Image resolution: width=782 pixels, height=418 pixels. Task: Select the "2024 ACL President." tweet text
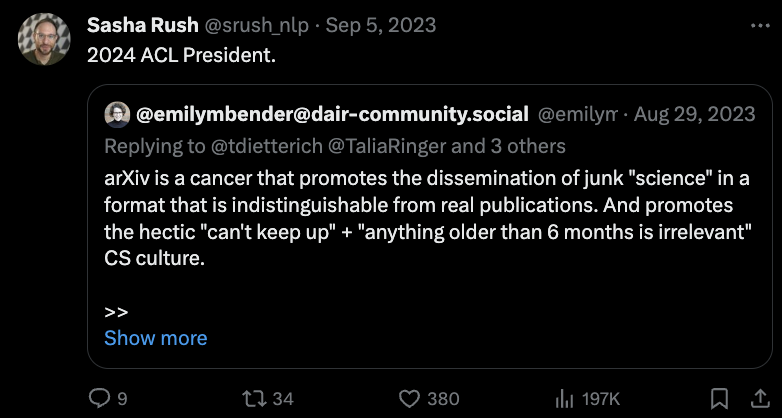(x=181, y=54)
